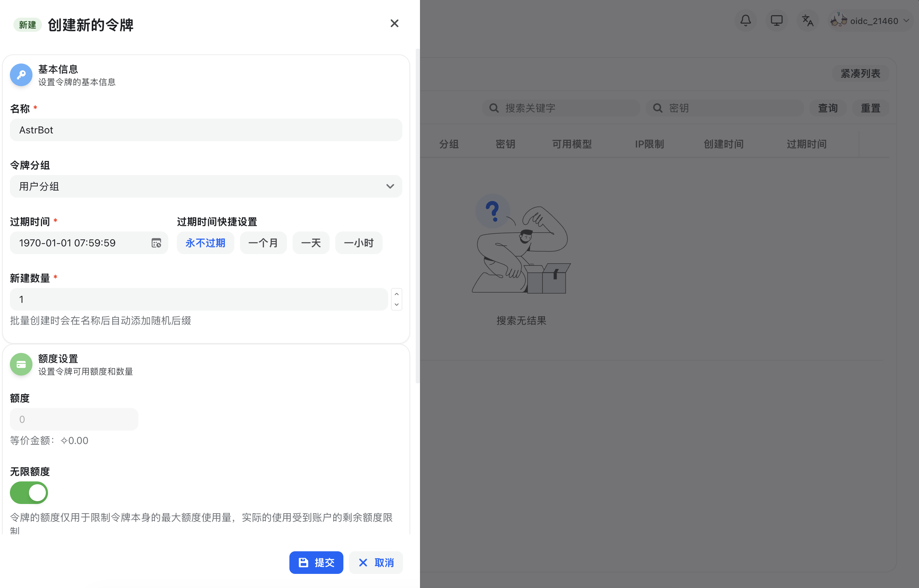Open the 令牌分组 dropdown showing 用户分组

pos(206,186)
